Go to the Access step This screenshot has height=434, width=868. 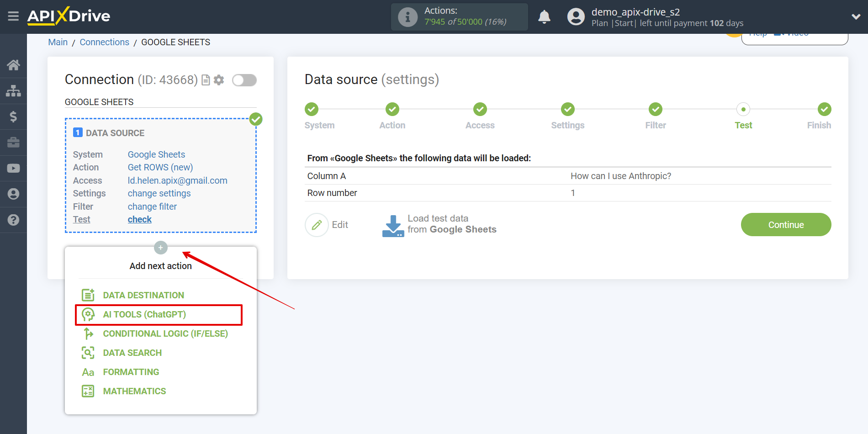[480, 109]
